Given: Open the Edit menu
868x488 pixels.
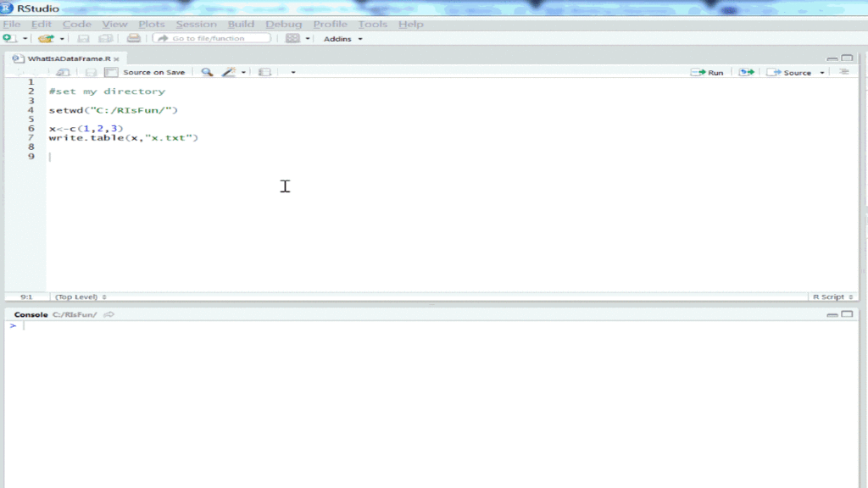Looking at the screenshot, I should 41,24.
